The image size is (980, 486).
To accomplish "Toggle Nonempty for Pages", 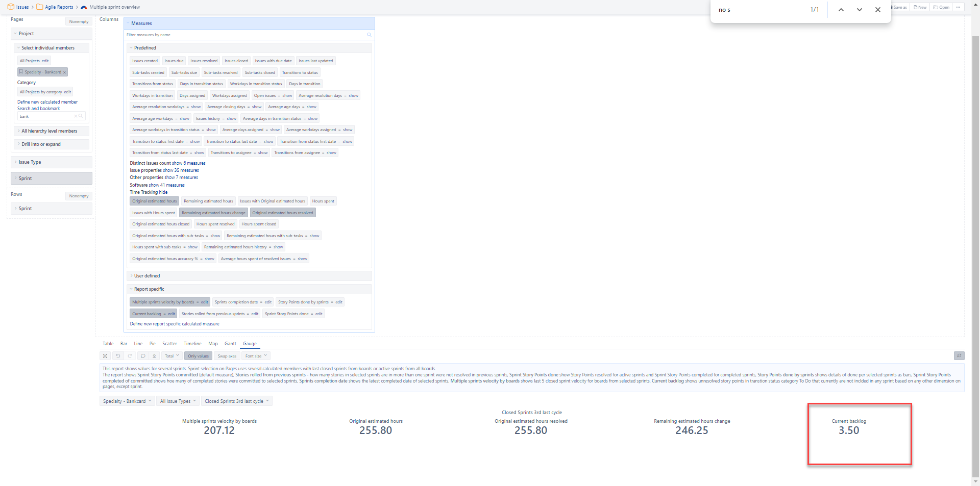I will [79, 21].
